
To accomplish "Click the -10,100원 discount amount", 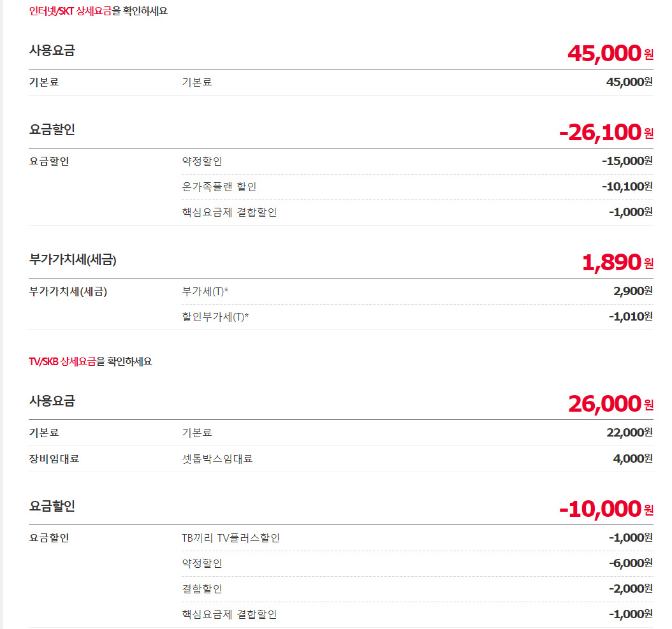I will click(627, 186).
